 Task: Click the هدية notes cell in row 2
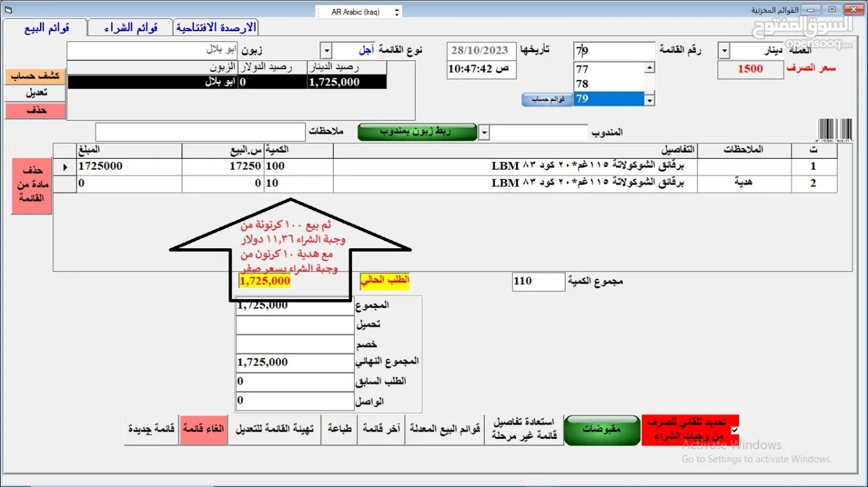tap(745, 183)
